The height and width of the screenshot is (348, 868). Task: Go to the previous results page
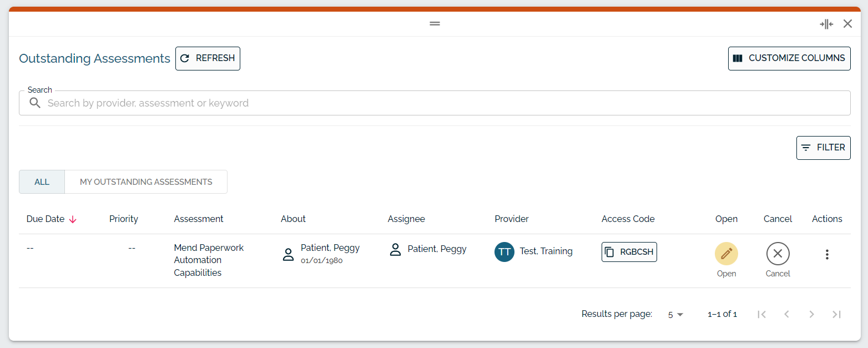tap(786, 314)
